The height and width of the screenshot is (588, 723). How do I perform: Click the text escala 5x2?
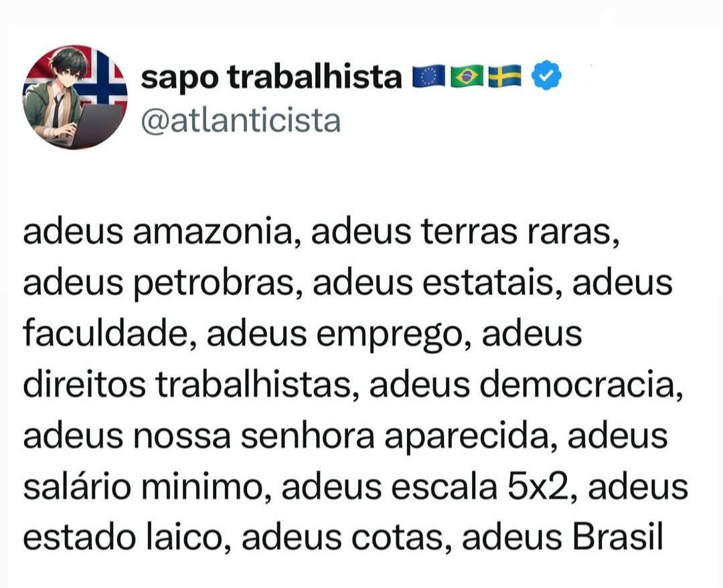484,485
